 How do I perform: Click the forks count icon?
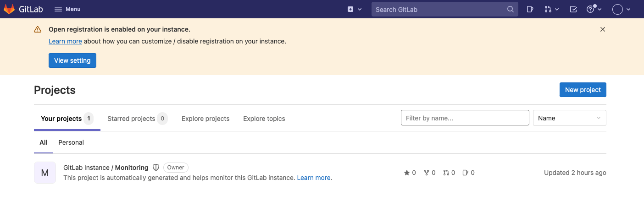tap(427, 173)
